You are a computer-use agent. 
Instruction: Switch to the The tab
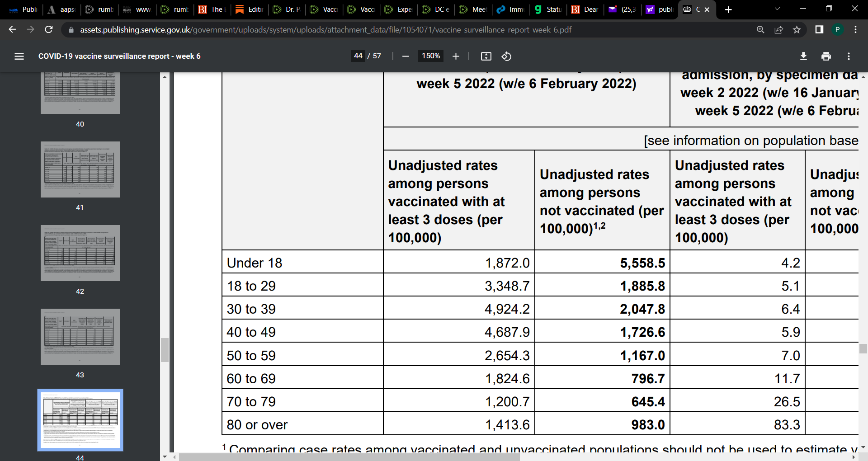pyautogui.click(x=212, y=9)
